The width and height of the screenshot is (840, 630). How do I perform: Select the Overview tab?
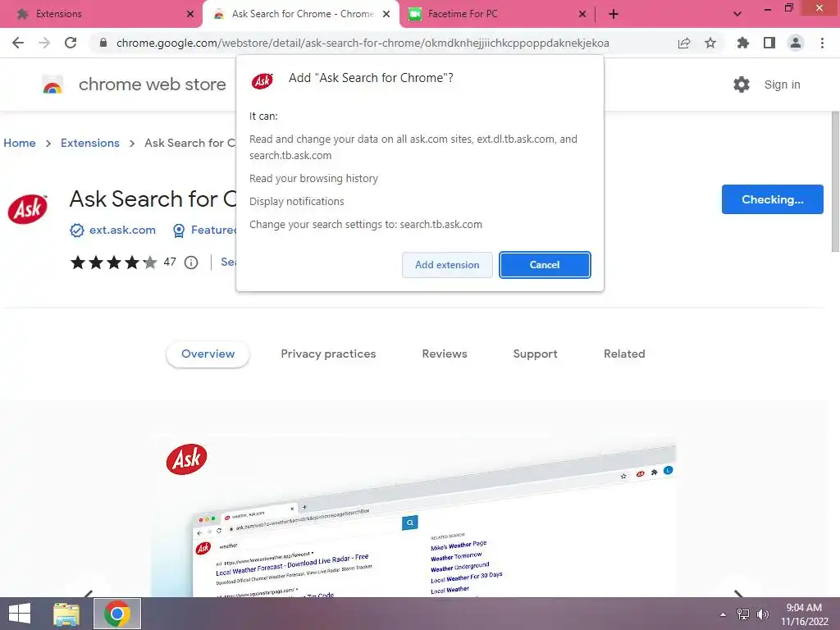click(208, 354)
